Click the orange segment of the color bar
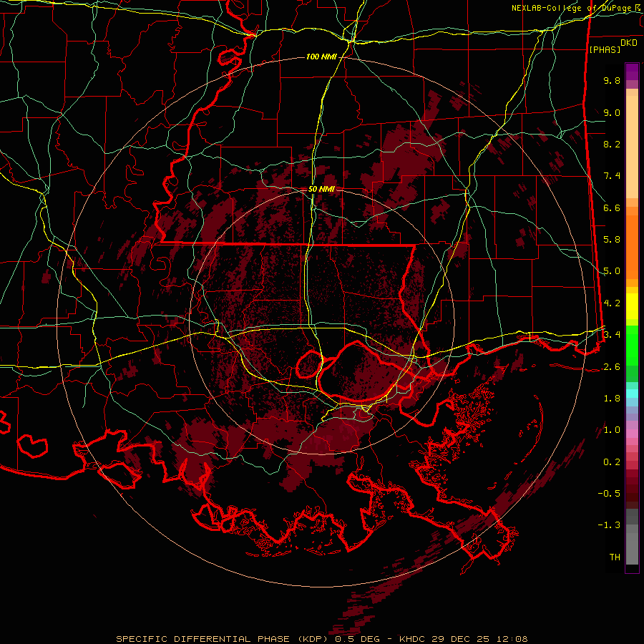Image resolution: width=644 pixels, height=644 pixels. click(x=632, y=246)
